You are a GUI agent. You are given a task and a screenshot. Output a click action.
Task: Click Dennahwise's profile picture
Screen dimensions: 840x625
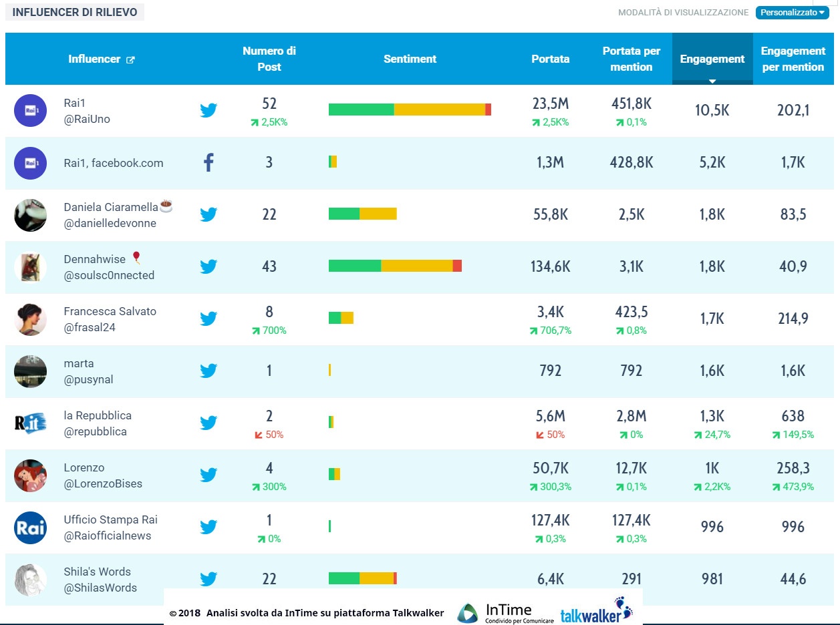30,267
